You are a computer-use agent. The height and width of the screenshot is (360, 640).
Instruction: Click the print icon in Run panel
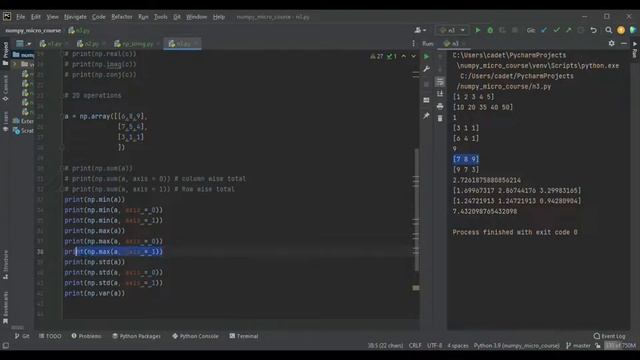click(440, 107)
